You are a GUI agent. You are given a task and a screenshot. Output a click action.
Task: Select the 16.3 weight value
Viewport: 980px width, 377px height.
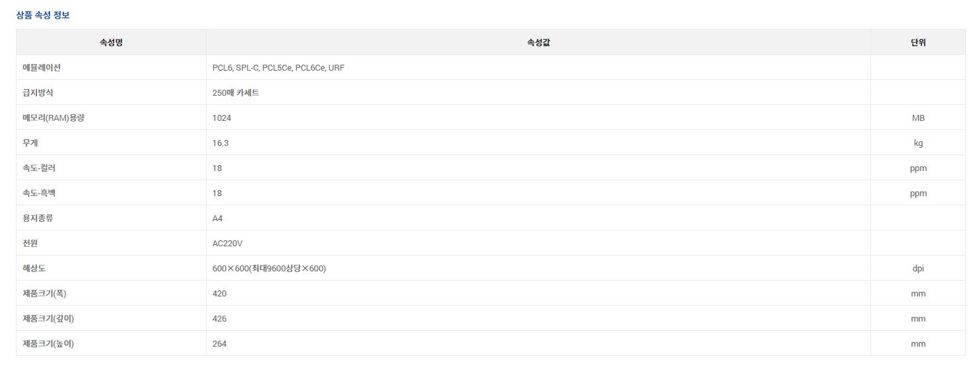[x=220, y=143]
